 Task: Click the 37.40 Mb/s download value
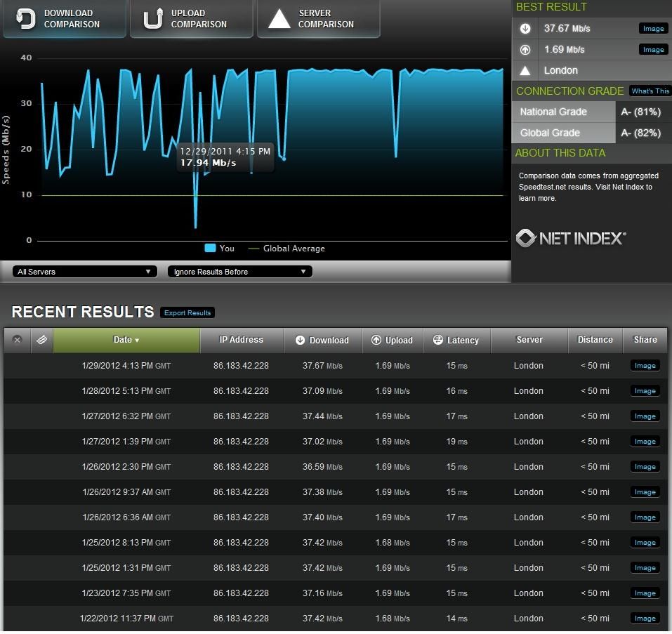point(323,517)
